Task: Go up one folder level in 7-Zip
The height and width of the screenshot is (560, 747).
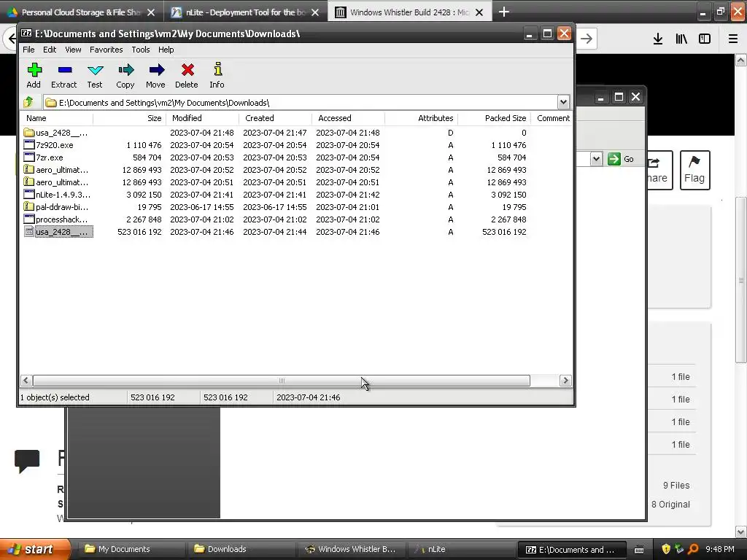Action: pos(28,102)
